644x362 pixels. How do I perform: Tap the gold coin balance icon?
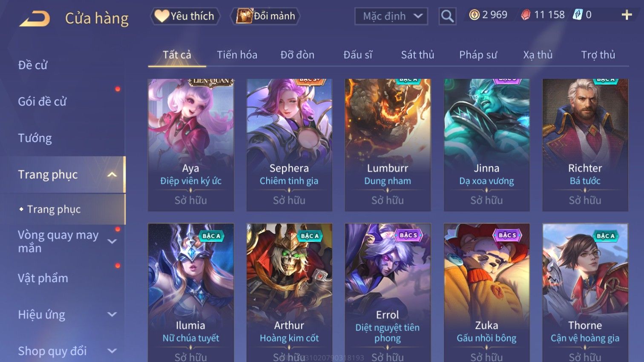click(x=474, y=15)
